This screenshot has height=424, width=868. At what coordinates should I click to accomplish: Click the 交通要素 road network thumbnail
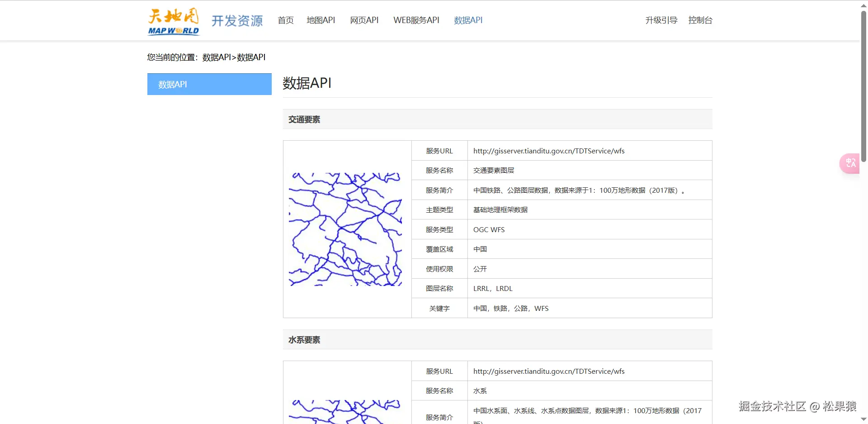coord(345,229)
